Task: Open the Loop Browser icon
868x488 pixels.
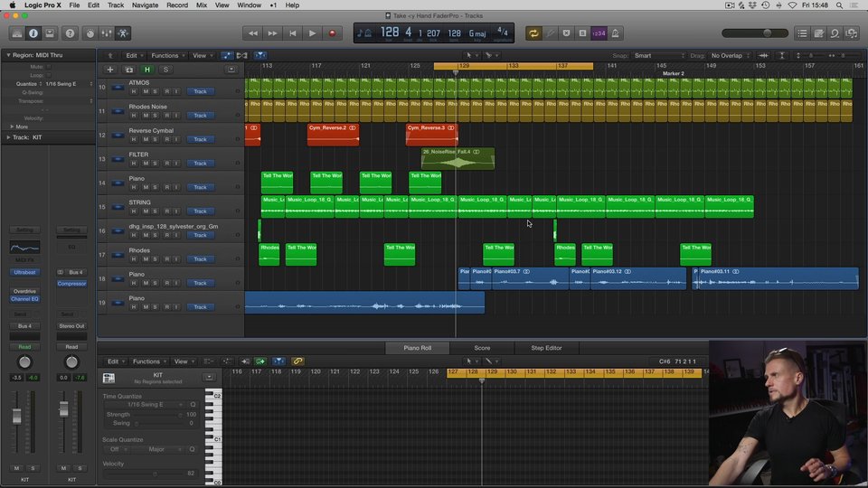Action: [835, 33]
